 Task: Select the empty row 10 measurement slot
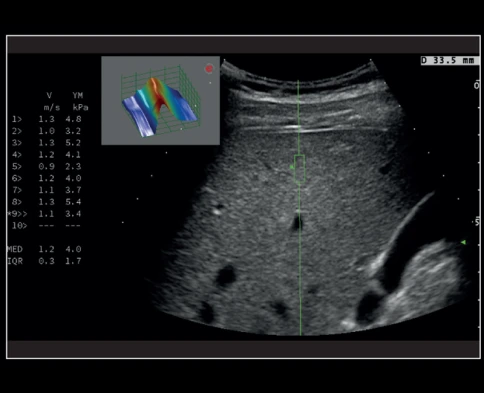pos(47,225)
